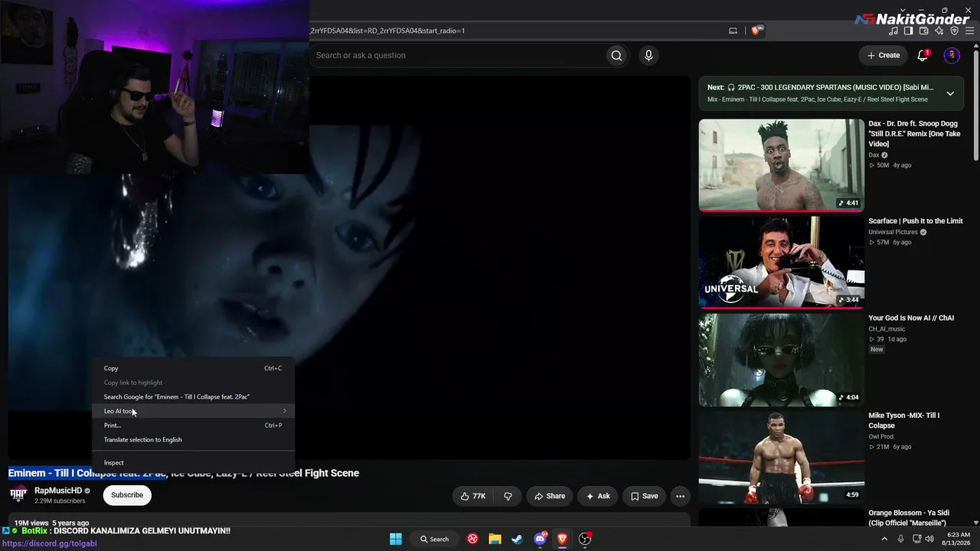Screen dimensions: 980x551
Task: Save the video to a playlist
Action: coord(644,496)
